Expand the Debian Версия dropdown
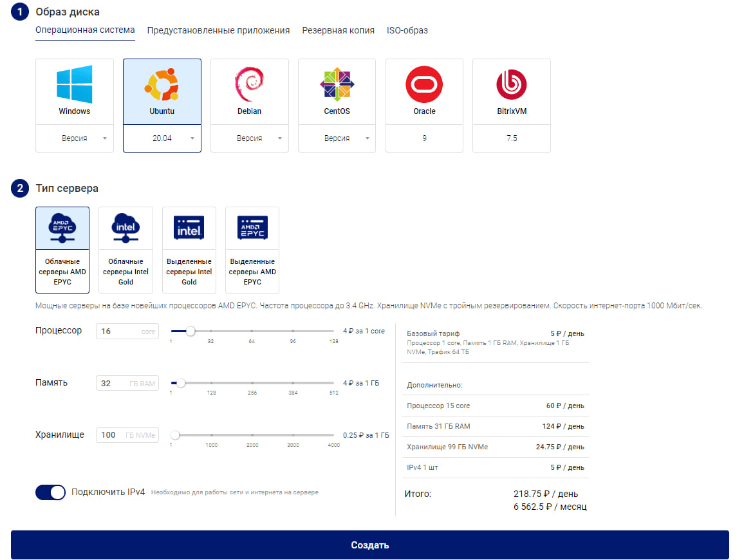The height and width of the screenshot is (560, 744). tap(249, 138)
